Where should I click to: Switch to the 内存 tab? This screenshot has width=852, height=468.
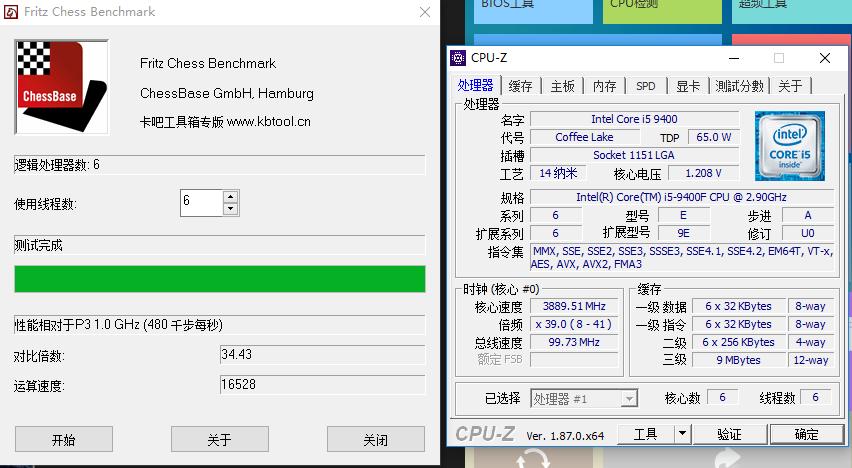tap(604, 86)
